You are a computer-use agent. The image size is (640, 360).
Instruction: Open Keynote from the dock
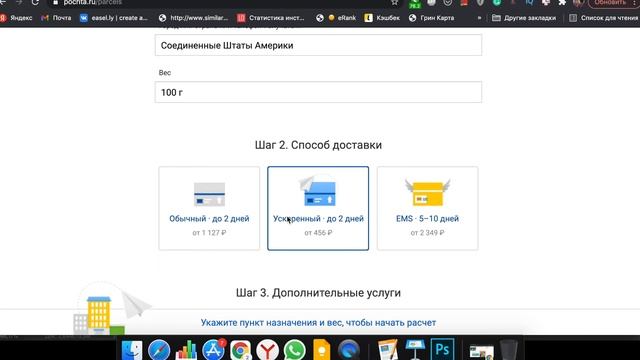(415, 350)
